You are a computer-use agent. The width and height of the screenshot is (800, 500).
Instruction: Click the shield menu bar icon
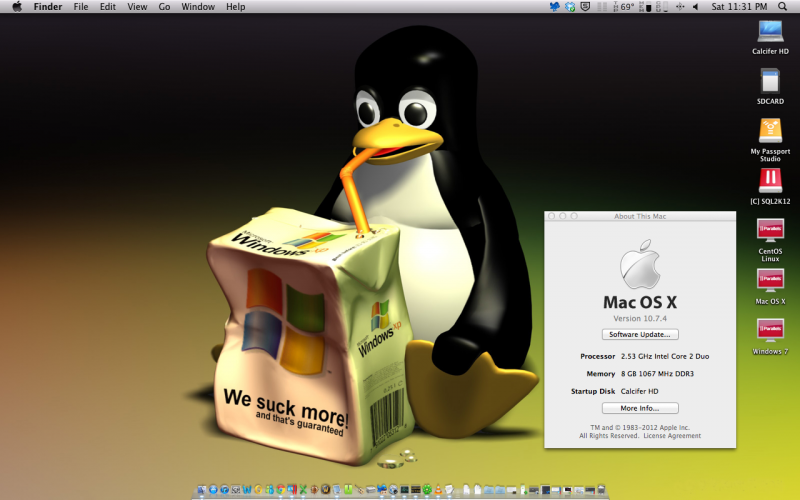[x=585, y=7]
